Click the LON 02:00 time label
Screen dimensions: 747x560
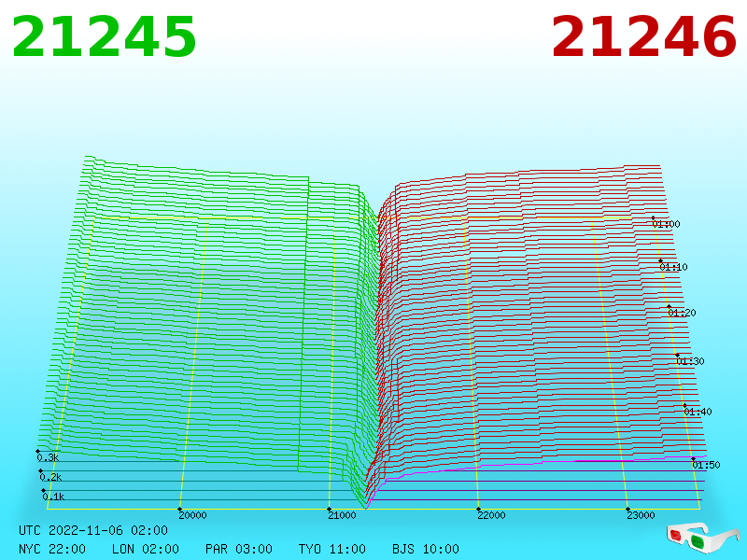tap(146, 549)
